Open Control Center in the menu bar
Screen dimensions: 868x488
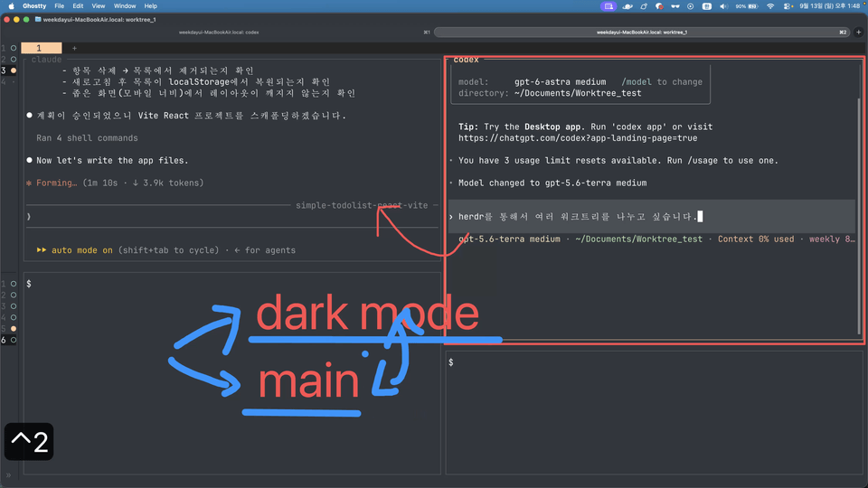click(788, 6)
